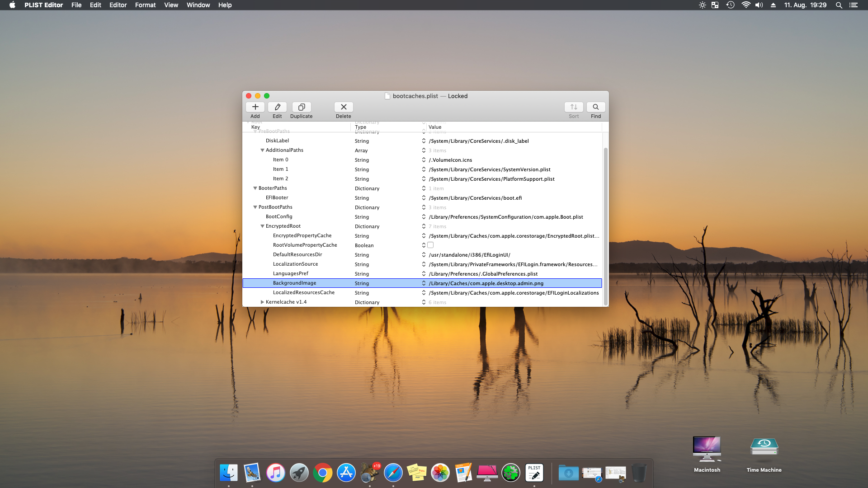Image resolution: width=868 pixels, height=488 pixels.
Task: Open Find with magnifier icon
Action: (x=595, y=107)
